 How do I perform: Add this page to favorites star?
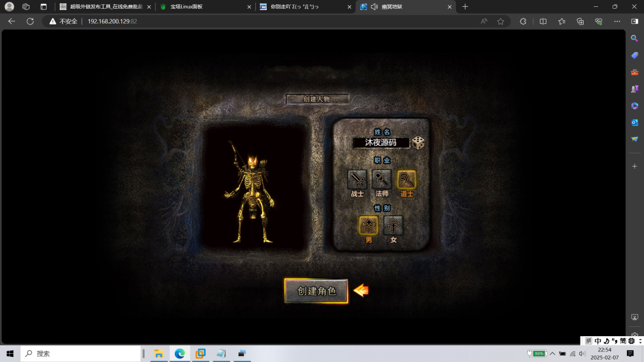[501, 21]
